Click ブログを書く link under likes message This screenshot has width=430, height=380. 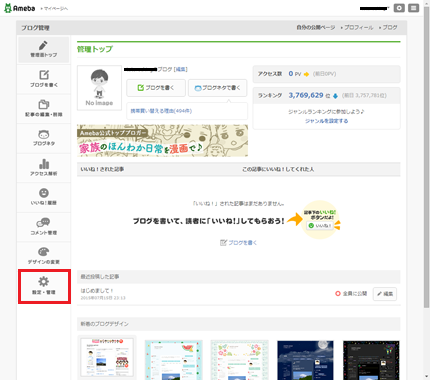[238, 243]
